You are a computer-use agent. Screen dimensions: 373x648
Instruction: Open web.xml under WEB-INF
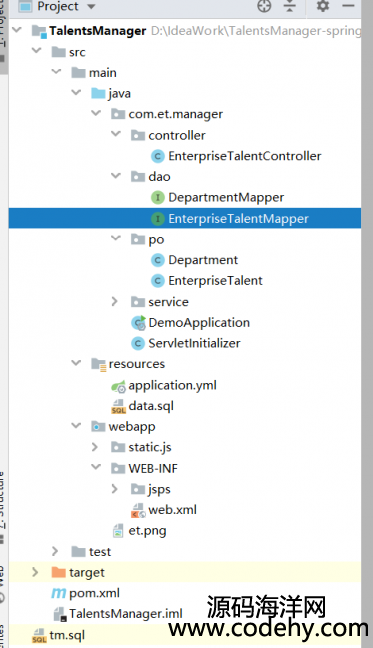point(172,510)
